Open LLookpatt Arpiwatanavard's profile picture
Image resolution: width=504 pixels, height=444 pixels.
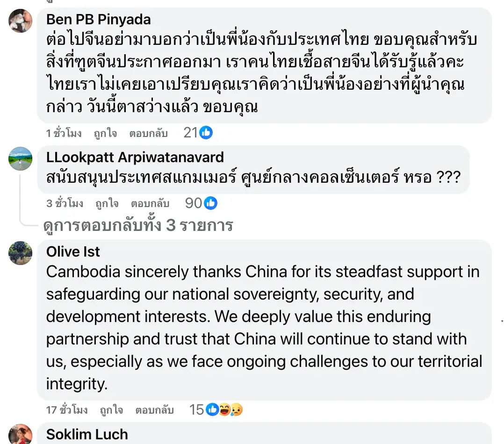tap(21, 159)
